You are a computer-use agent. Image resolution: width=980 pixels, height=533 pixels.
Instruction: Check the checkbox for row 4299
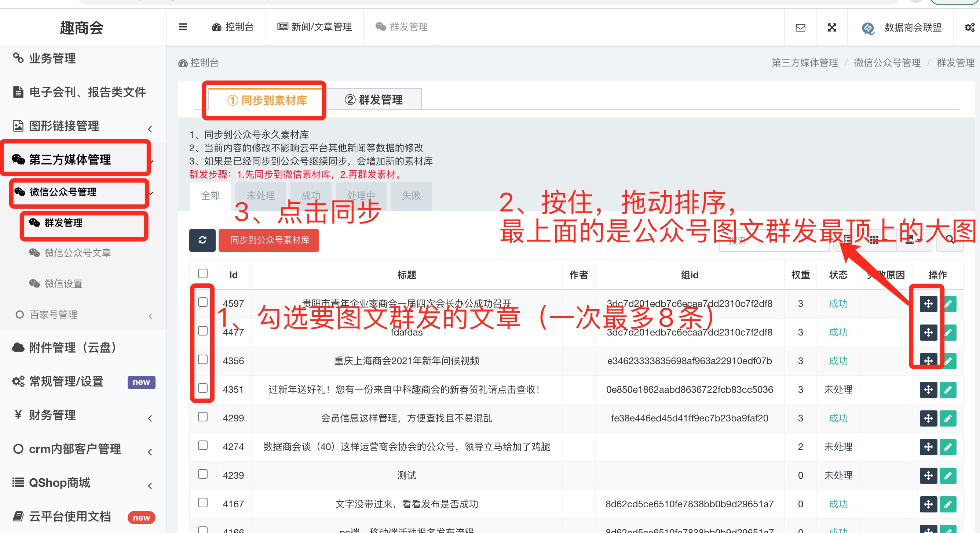coord(203,417)
